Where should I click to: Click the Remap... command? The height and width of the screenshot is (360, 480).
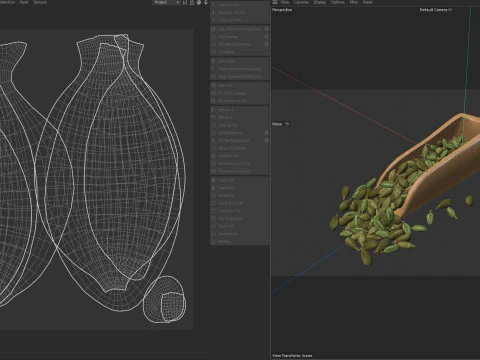240,242
